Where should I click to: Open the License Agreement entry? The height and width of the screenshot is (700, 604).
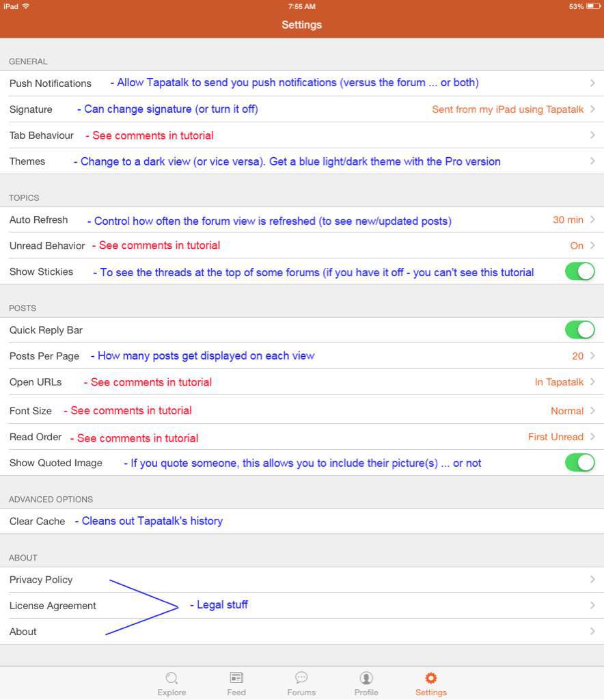click(53, 606)
